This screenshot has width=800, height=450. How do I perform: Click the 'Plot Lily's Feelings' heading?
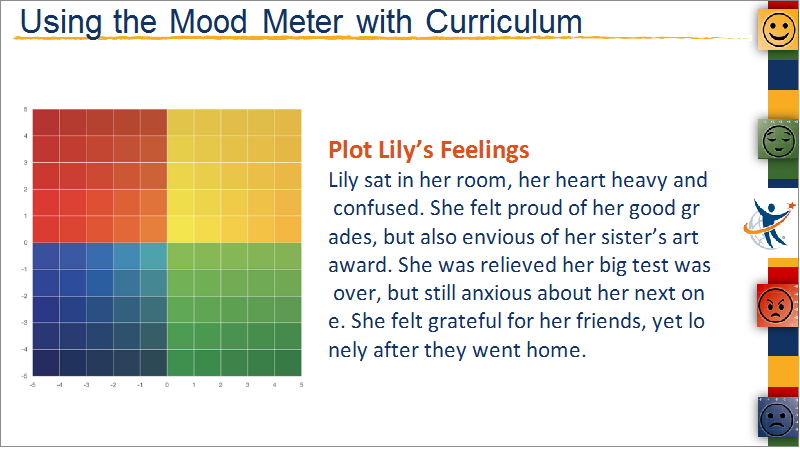429,150
